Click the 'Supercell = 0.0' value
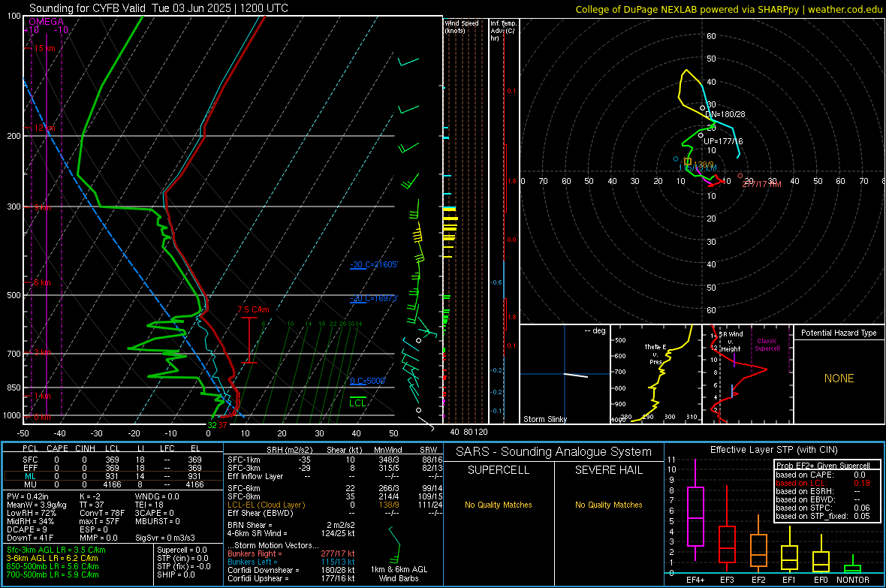Image resolution: width=886 pixels, height=588 pixels. pos(182,550)
